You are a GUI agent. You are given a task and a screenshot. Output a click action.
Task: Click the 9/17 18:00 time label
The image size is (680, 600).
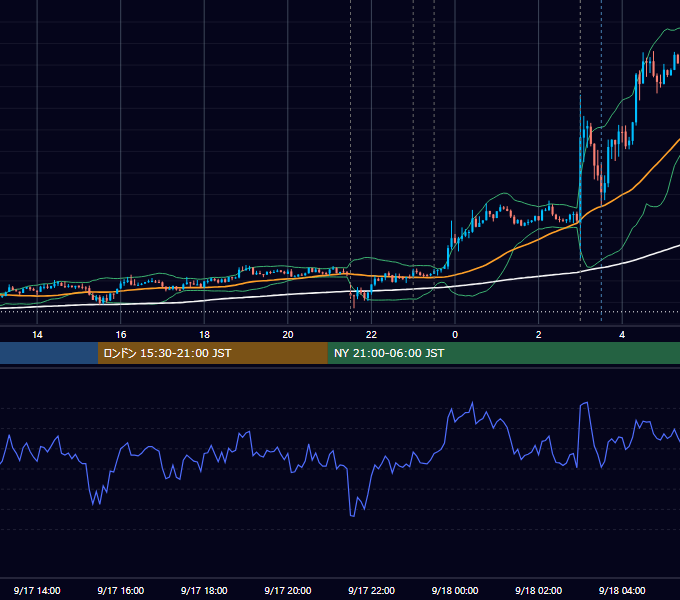204,590
